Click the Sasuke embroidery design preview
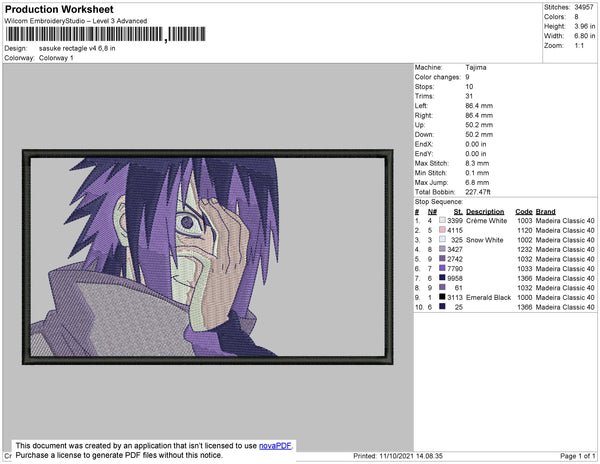This screenshot has height=464, width=600. [208, 257]
